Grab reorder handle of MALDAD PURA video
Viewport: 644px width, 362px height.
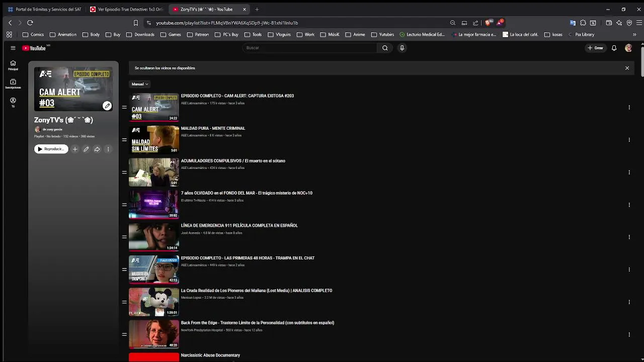click(x=124, y=140)
